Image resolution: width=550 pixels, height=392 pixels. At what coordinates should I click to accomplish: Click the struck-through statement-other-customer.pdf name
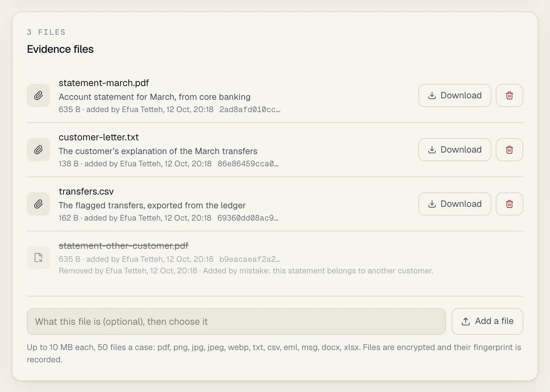[x=124, y=246]
